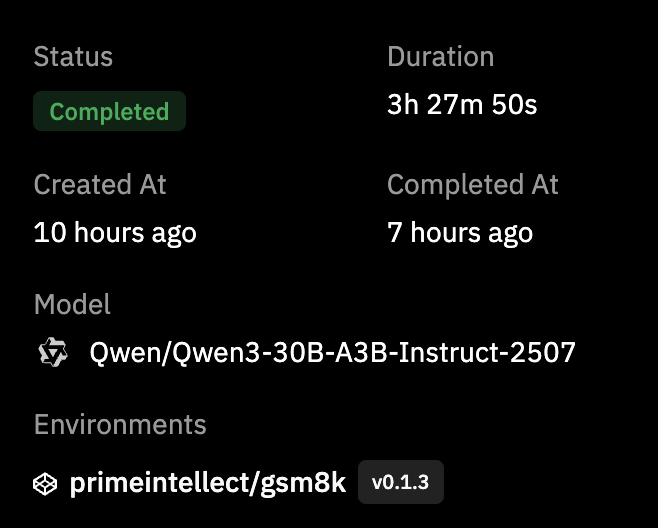Open the primeintellect/gsm8k environment link
658x528 pixels.
pos(207,483)
